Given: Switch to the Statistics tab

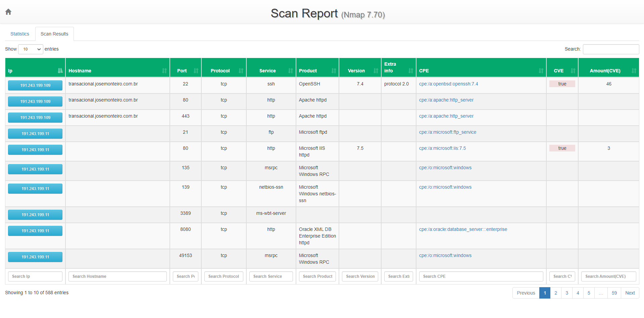Looking at the screenshot, I should click(20, 34).
